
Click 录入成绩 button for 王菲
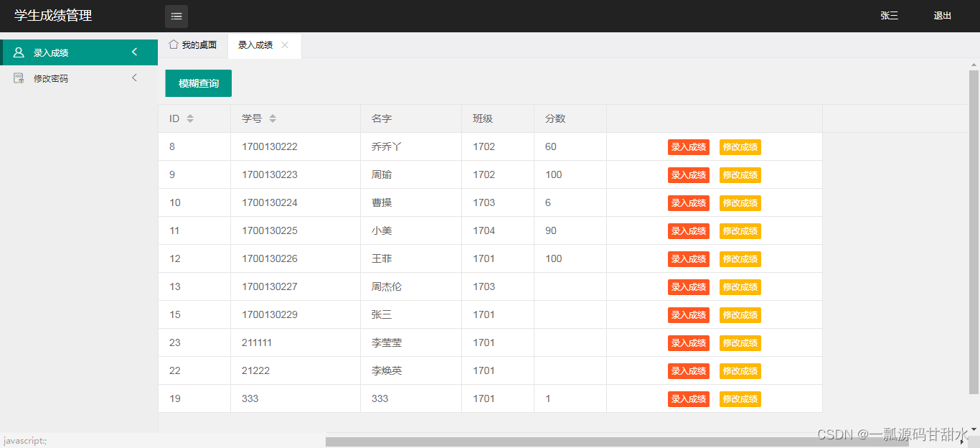[x=689, y=259]
